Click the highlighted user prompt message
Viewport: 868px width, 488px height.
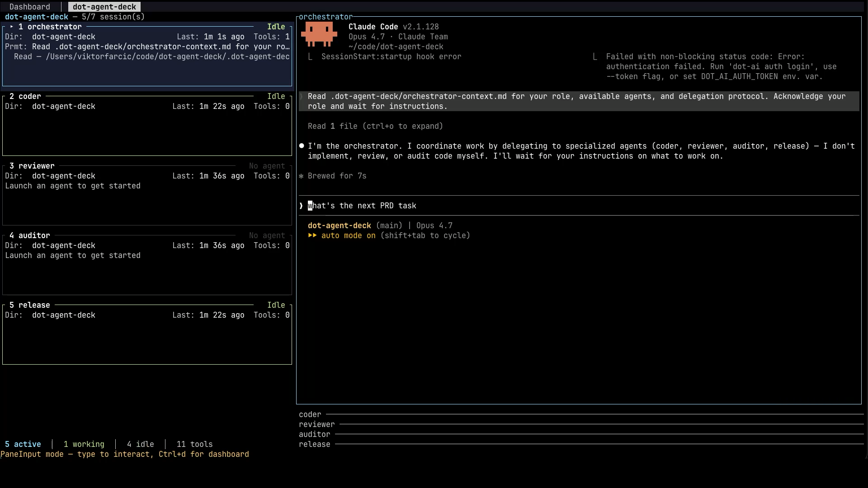(x=579, y=101)
